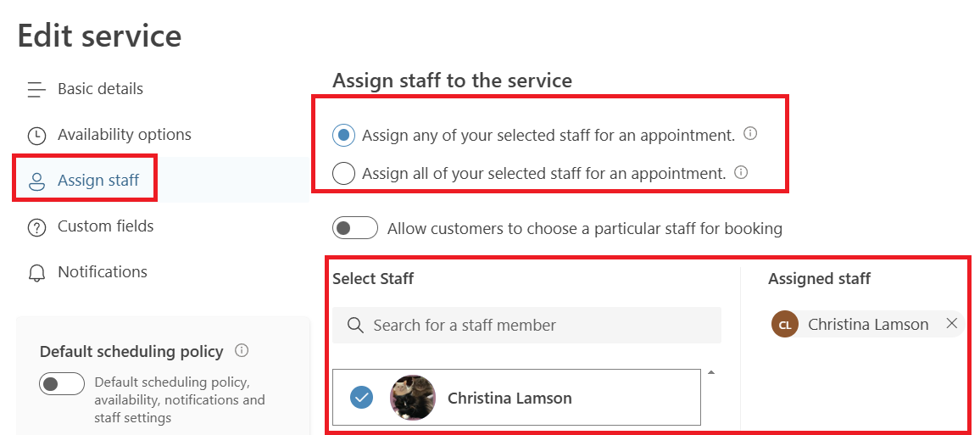Remove Christina Lamson from Assigned staff
This screenshot has width=980, height=435.
951,324
